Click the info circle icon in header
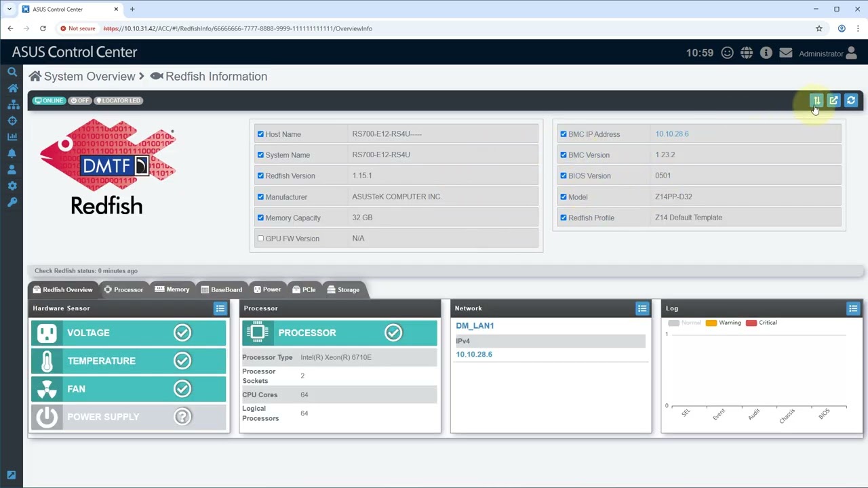The width and height of the screenshot is (868, 488). pyautogui.click(x=766, y=53)
